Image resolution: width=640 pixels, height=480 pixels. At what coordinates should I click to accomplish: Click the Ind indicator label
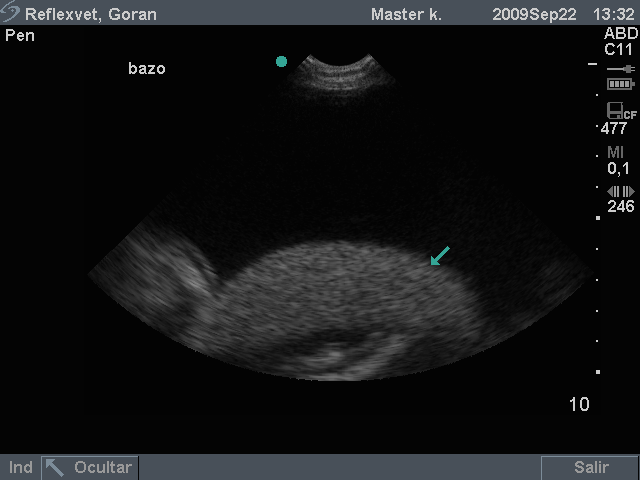(x=20, y=467)
